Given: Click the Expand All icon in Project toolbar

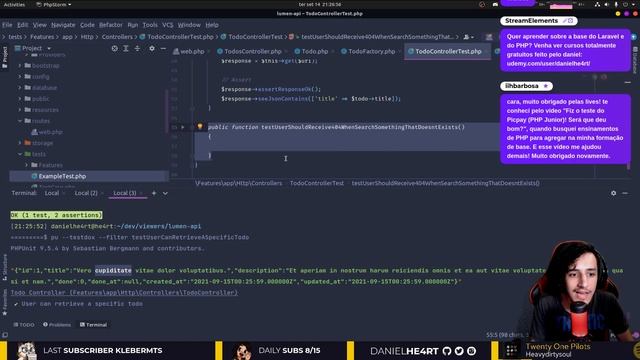Looking at the screenshot, I should pyautogui.click(x=126, y=48).
